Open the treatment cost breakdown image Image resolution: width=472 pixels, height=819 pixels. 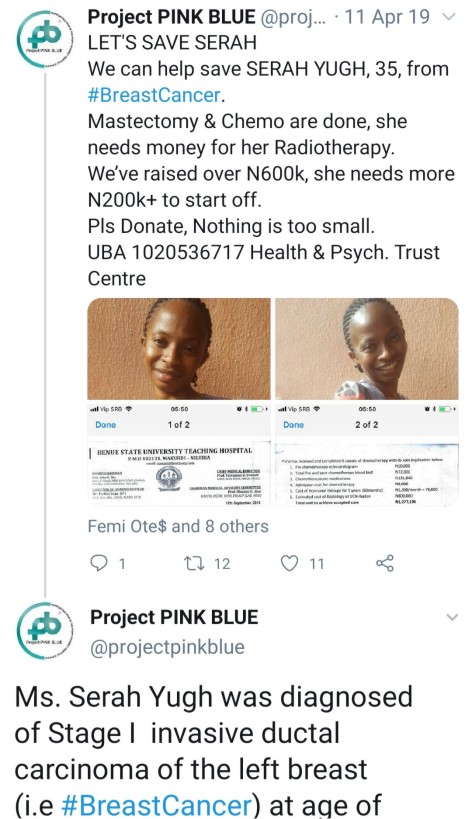367,454
